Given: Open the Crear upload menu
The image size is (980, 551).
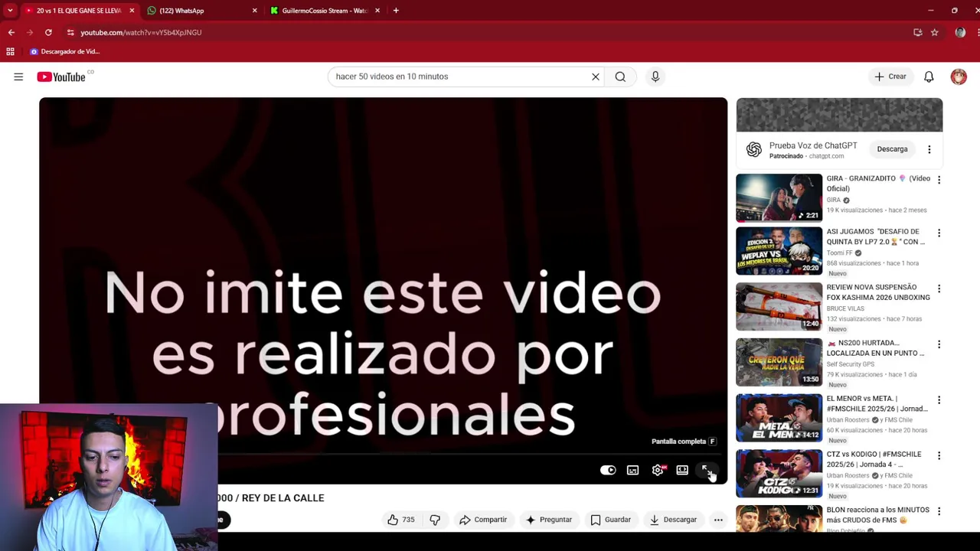Looking at the screenshot, I should pos(891,77).
